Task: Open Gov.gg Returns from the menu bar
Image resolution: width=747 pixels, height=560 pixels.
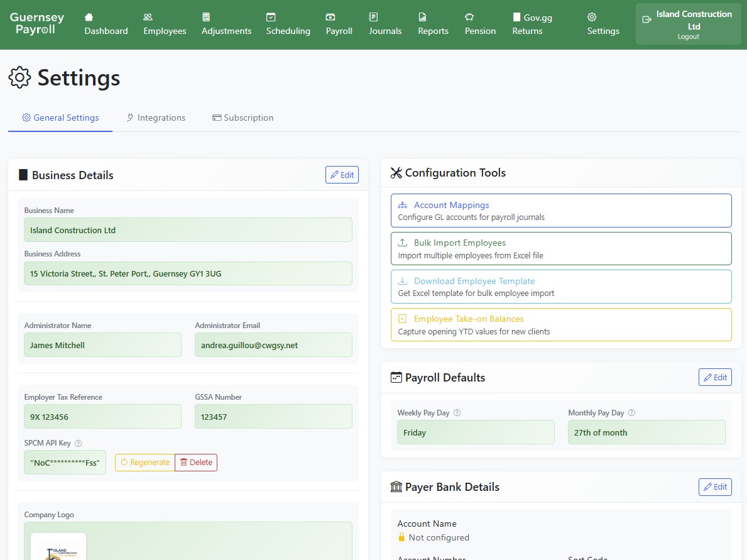Action: coord(532,24)
